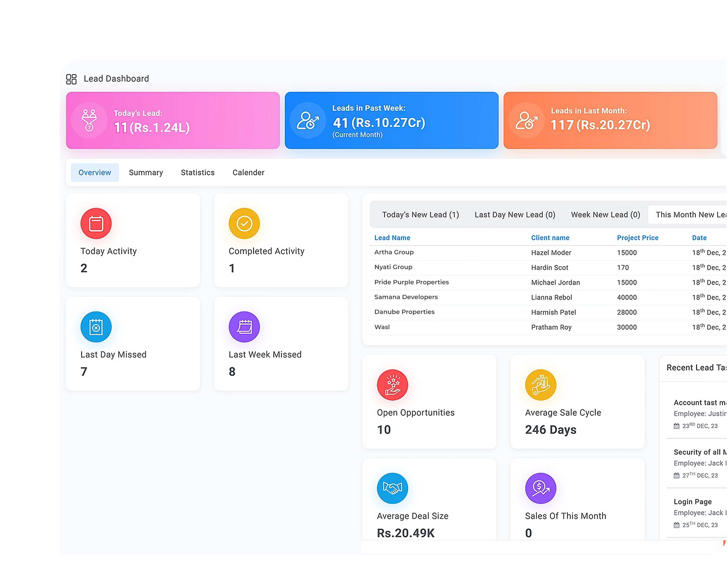728x562 pixels.
Task: Click the This Month New Lead filter
Action: [690, 214]
